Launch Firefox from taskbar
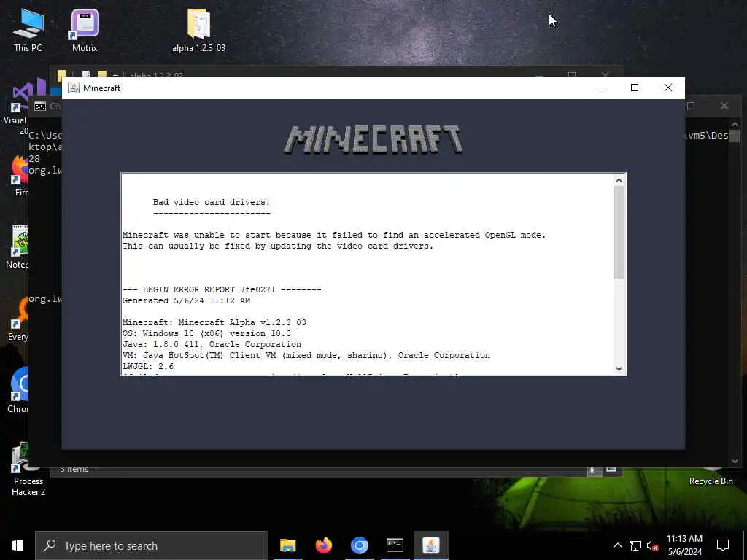 (323, 545)
